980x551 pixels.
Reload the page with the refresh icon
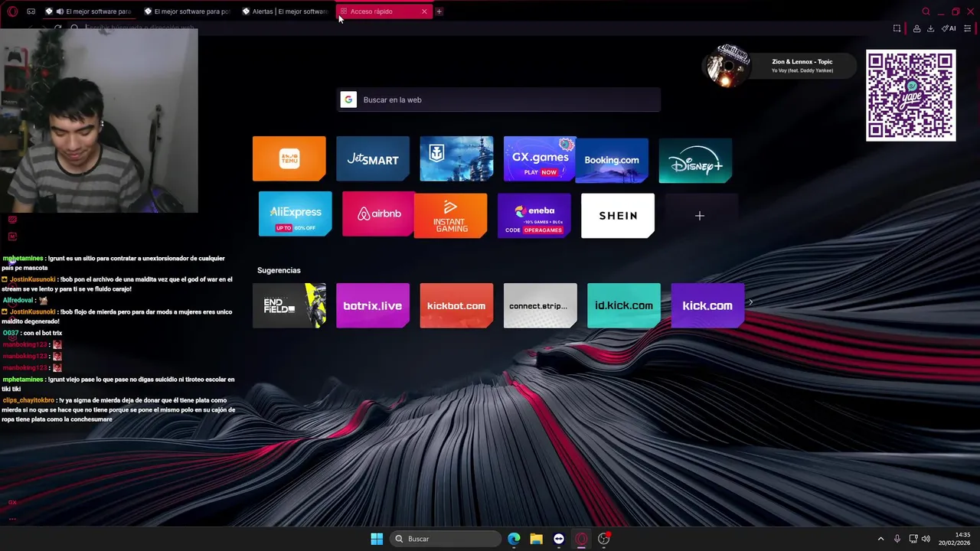[57, 28]
